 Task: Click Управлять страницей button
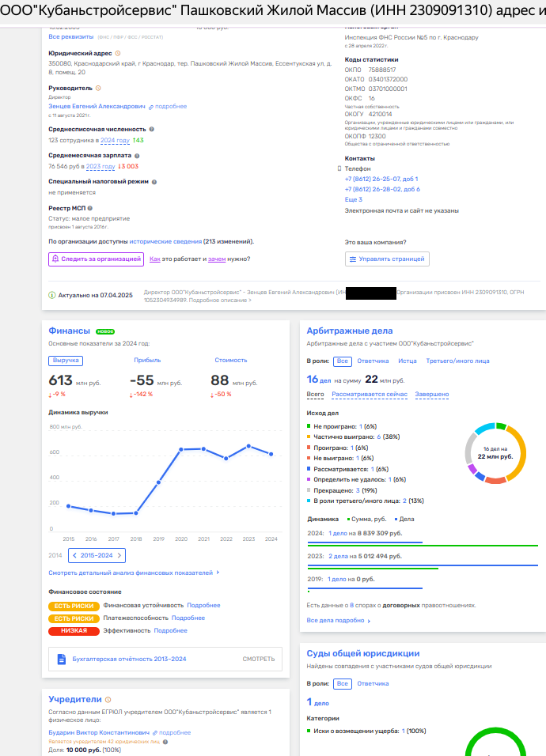click(387, 259)
